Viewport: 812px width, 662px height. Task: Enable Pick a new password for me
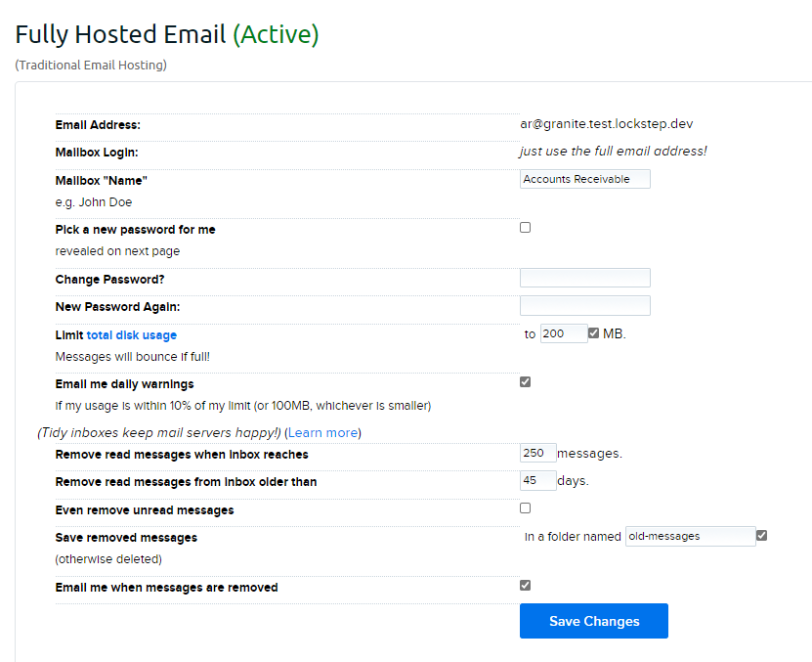pos(526,227)
